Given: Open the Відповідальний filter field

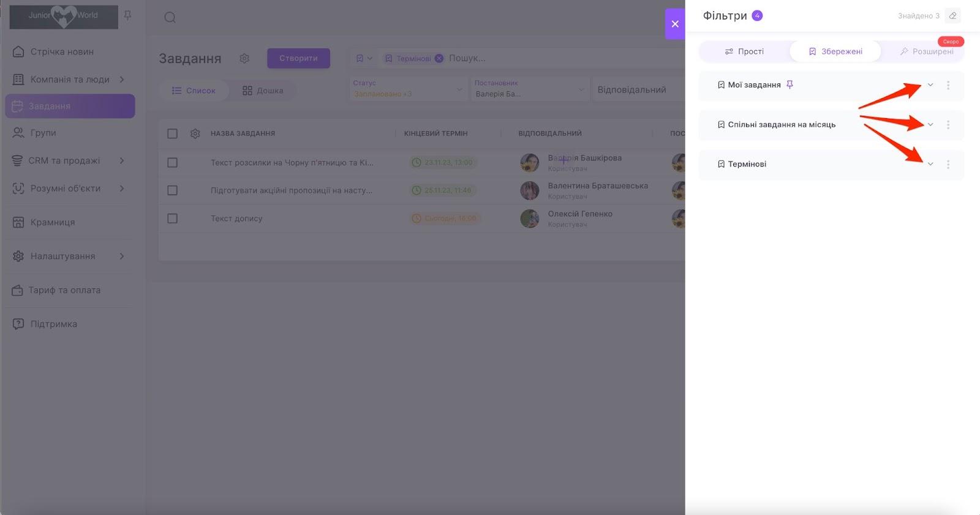Looking at the screenshot, I should [x=639, y=89].
